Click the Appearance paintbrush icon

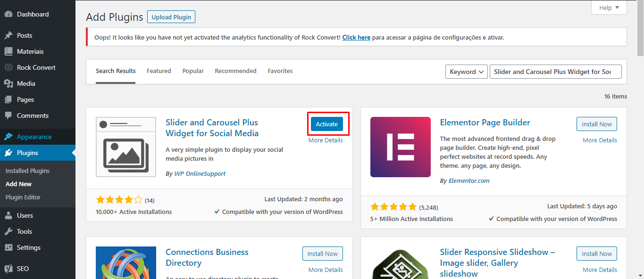tap(8, 137)
